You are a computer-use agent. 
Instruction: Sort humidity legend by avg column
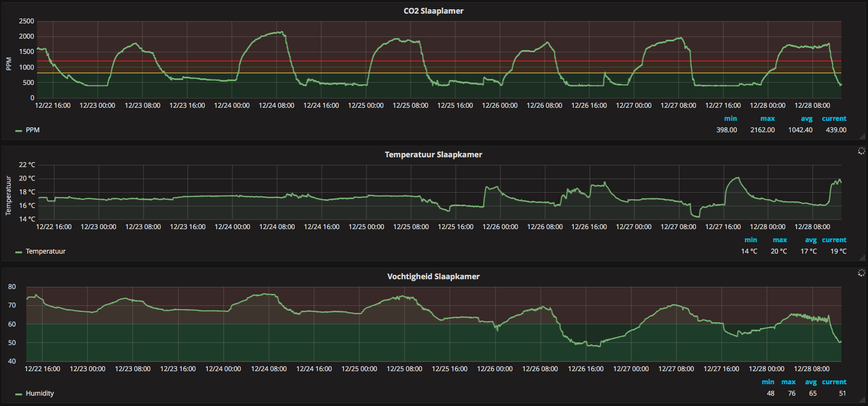[811, 382]
